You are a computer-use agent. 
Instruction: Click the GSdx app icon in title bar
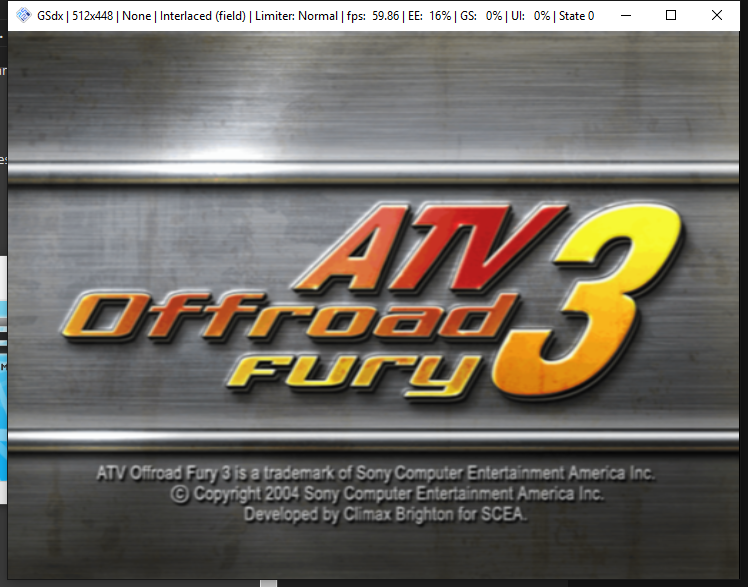coord(23,16)
